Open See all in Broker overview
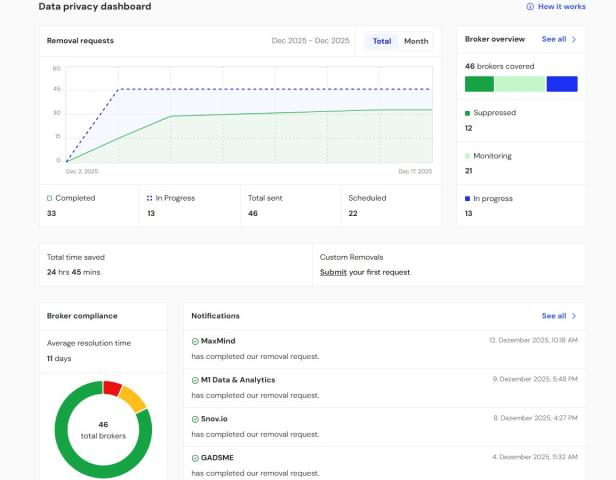Viewport: 616px width, 480px height. pos(554,39)
